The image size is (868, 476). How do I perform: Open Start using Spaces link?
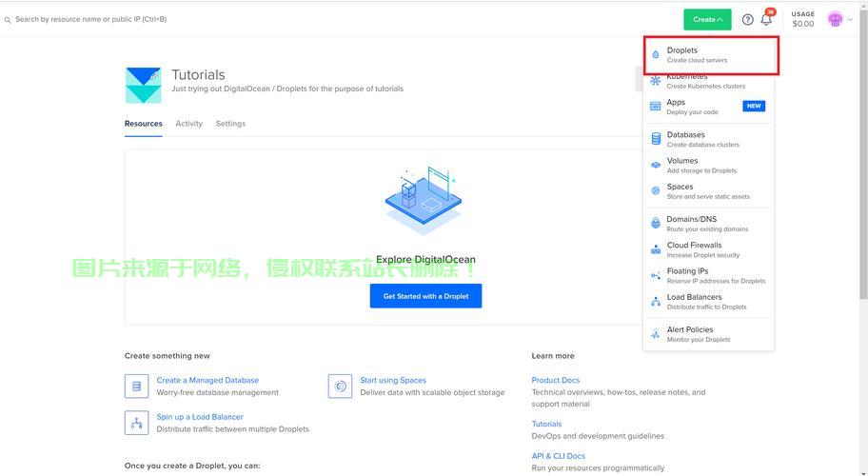coord(393,380)
